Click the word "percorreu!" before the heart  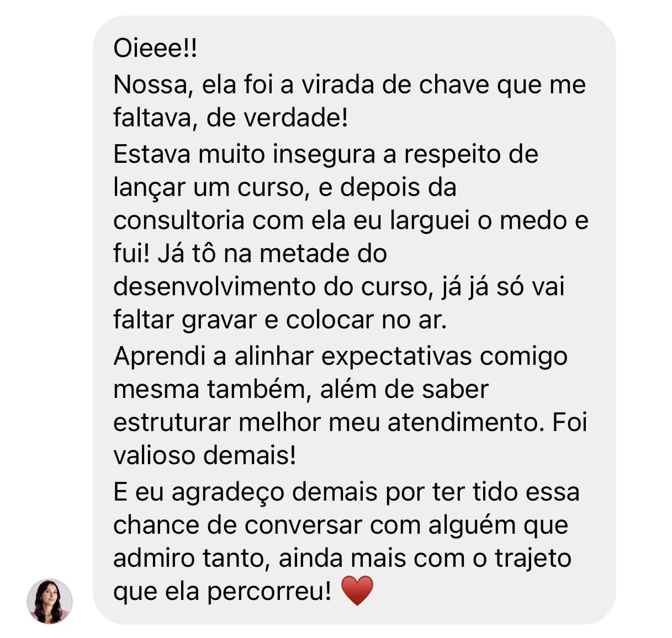click(x=270, y=592)
